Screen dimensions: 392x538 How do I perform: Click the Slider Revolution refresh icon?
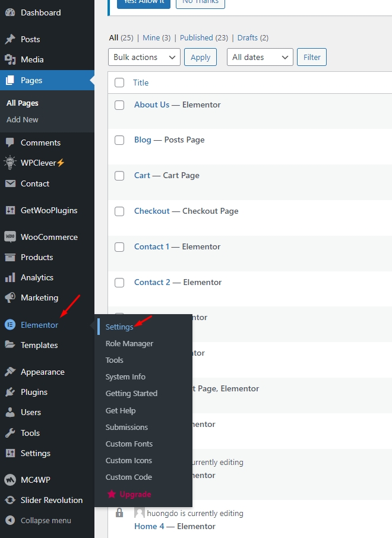tap(10, 500)
